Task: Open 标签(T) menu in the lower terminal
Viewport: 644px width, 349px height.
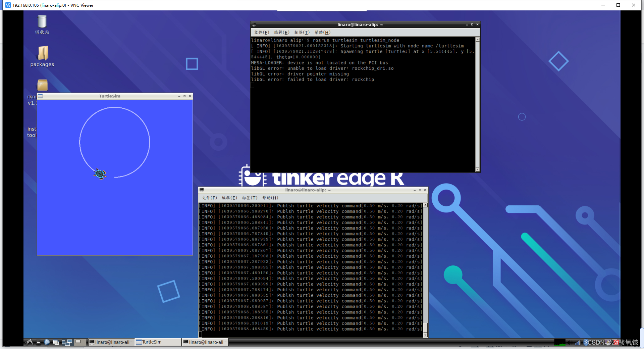Action: [x=249, y=198]
